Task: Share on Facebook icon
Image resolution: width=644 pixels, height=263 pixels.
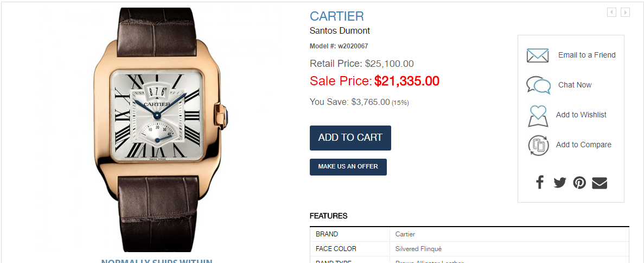Action: [540, 183]
